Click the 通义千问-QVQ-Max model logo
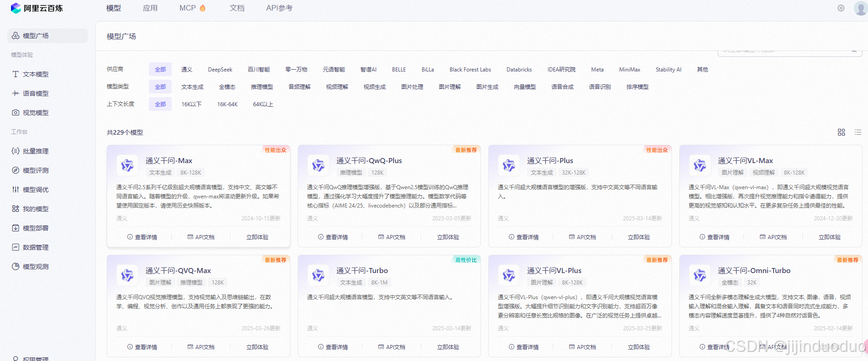Viewport: 868px width, 361px height. (x=127, y=275)
